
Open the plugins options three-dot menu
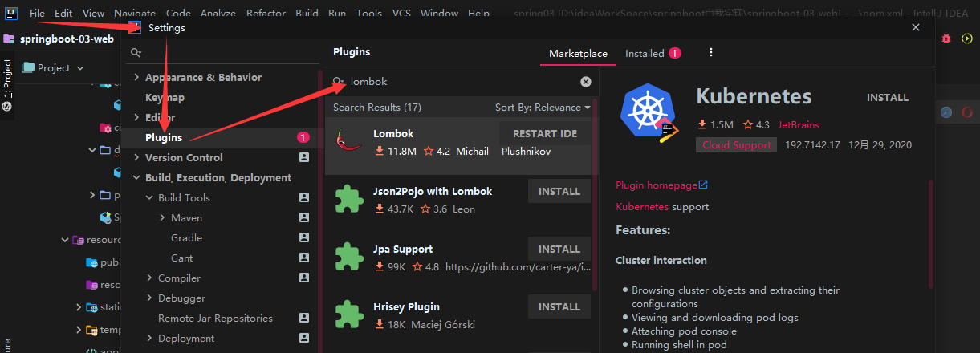[711, 53]
